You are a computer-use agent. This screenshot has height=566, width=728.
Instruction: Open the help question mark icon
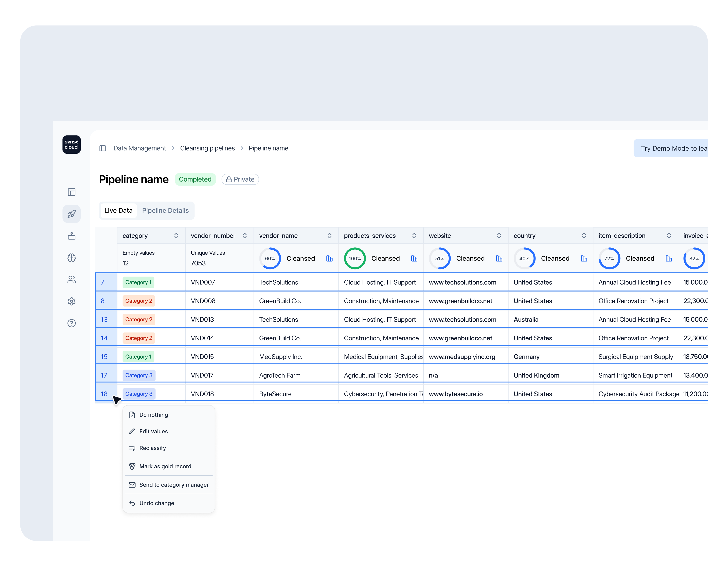[71, 323]
